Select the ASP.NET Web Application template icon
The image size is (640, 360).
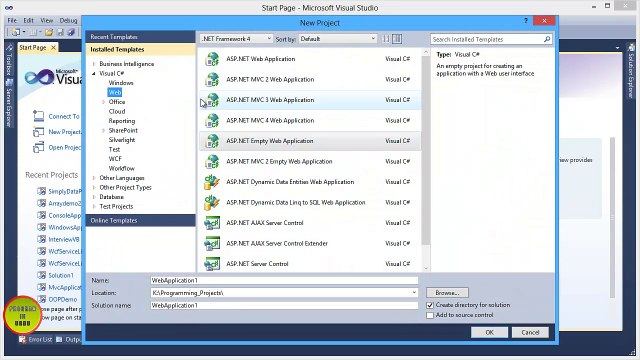click(x=212, y=59)
